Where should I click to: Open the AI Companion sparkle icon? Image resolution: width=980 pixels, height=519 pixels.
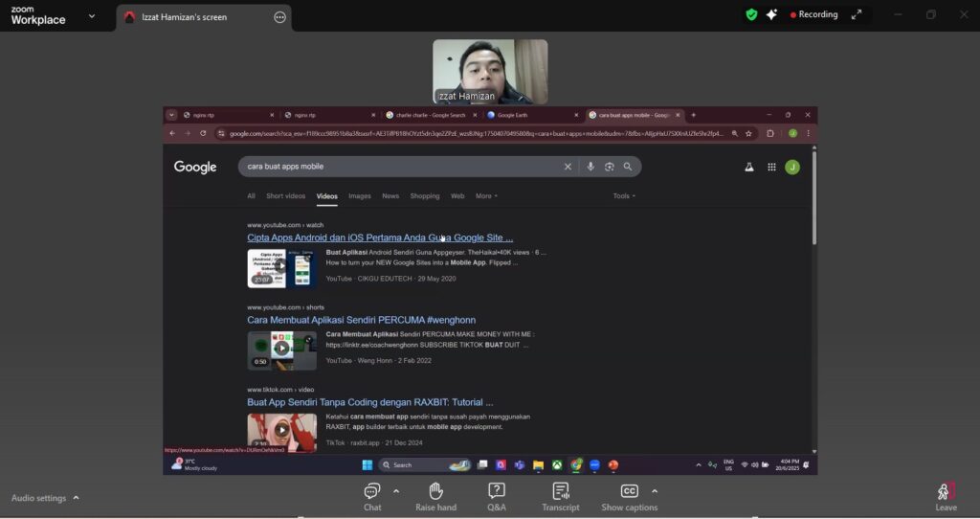click(772, 14)
